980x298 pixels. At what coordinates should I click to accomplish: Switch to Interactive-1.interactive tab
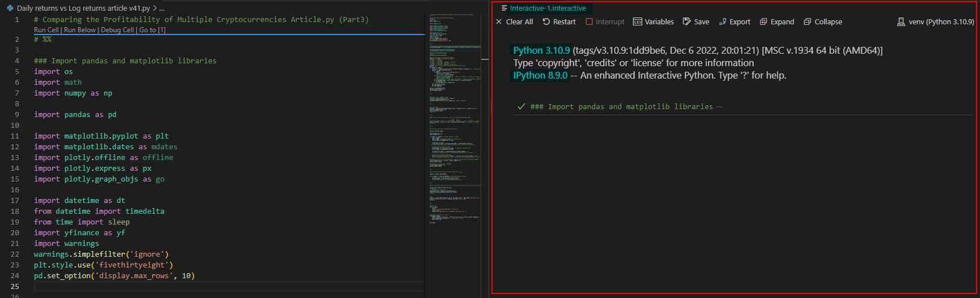tap(544, 8)
